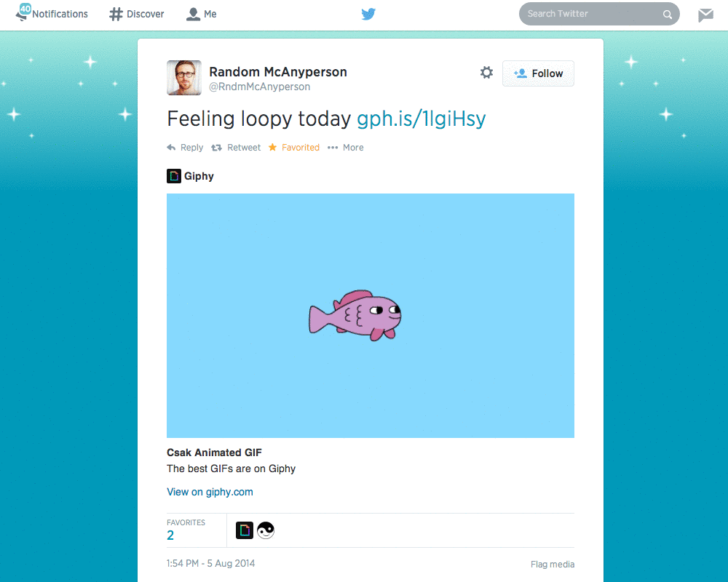Open the tweet actions gear menu
The width and height of the screenshot is (728, 582).
[486, 73]
